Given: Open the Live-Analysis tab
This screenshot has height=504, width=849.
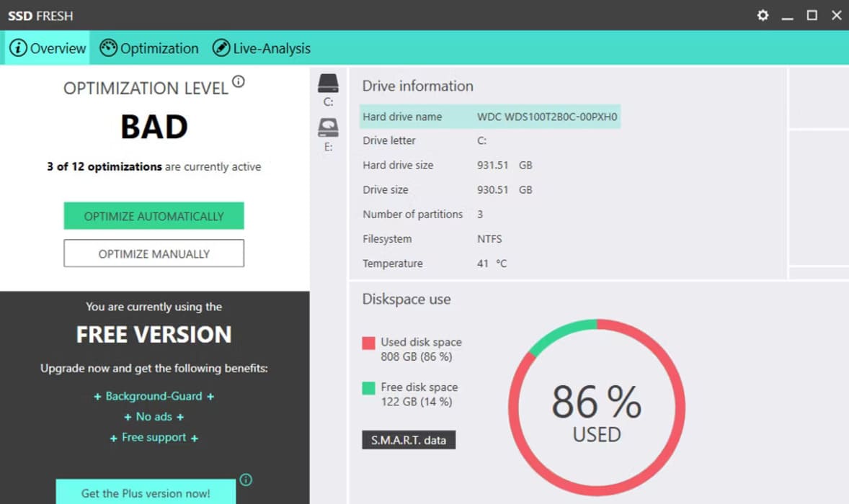Looking at the screenshot, I should click(x=262, y=48).
